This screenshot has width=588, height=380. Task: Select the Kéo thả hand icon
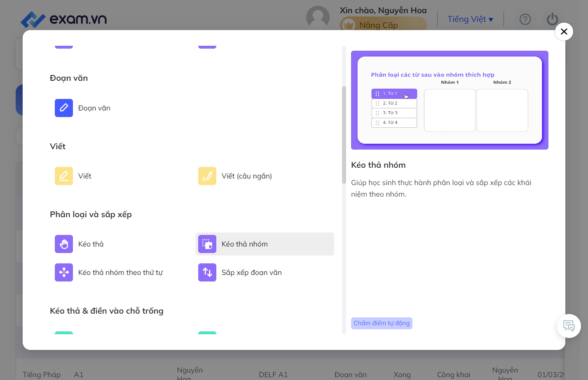[64, 244]
